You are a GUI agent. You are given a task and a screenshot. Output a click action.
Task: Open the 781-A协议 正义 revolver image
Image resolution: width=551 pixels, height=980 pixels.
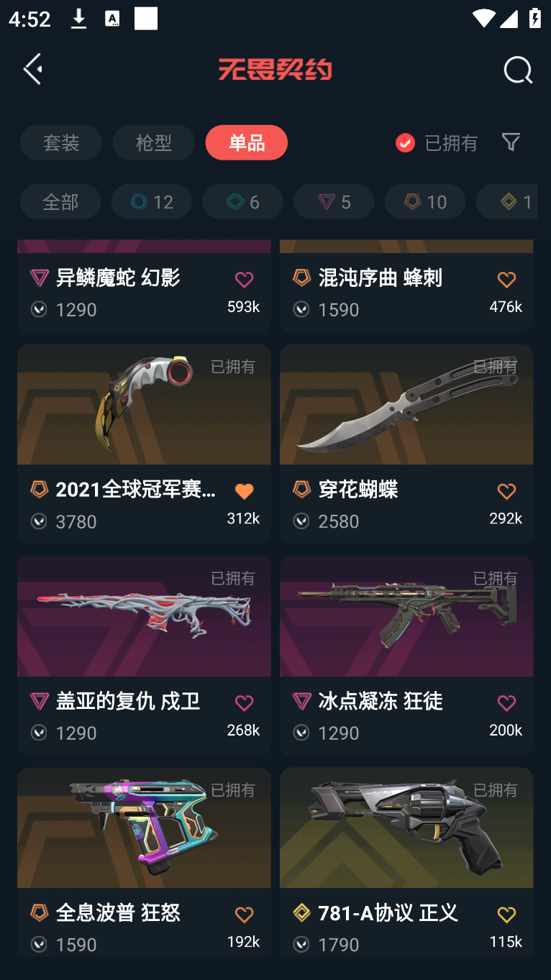pos(406,828)
